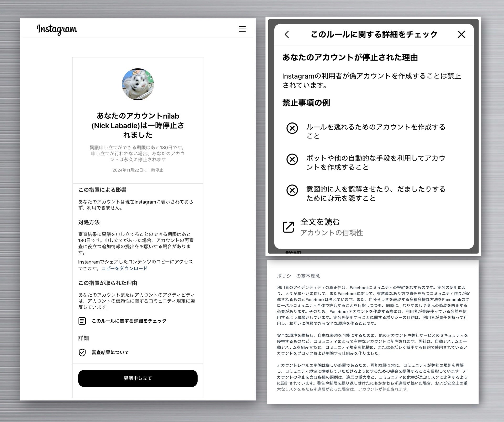Click the 禁止事項の例 heading
Screen dimensions: 504x422
coord(306,103)
